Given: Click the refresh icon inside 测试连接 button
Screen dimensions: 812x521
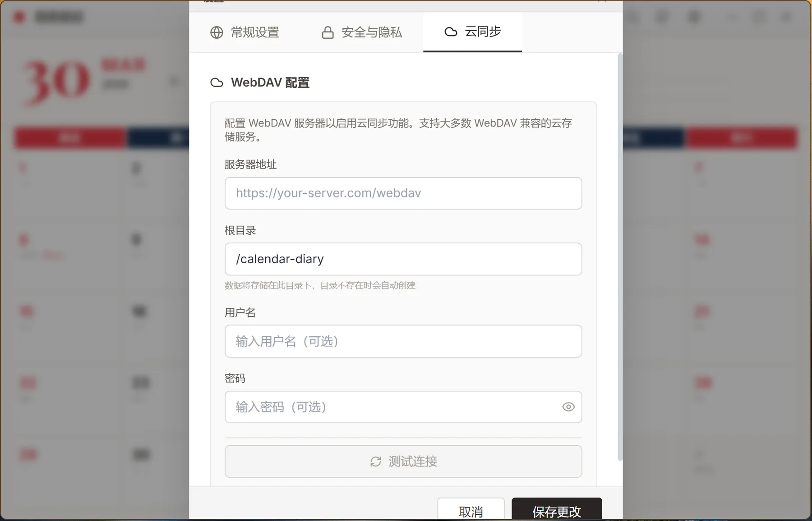Looking at the screenshot, I should click(x=376, y=462).
